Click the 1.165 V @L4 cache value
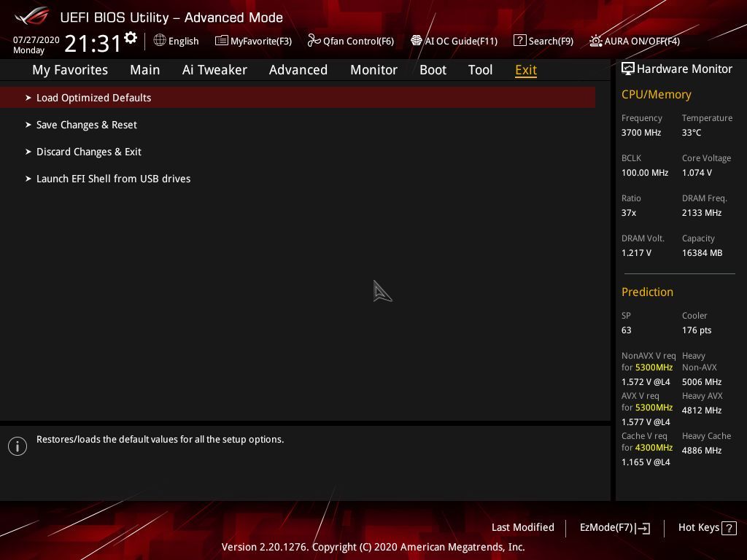The image size is (747, 560). [646, 462]
